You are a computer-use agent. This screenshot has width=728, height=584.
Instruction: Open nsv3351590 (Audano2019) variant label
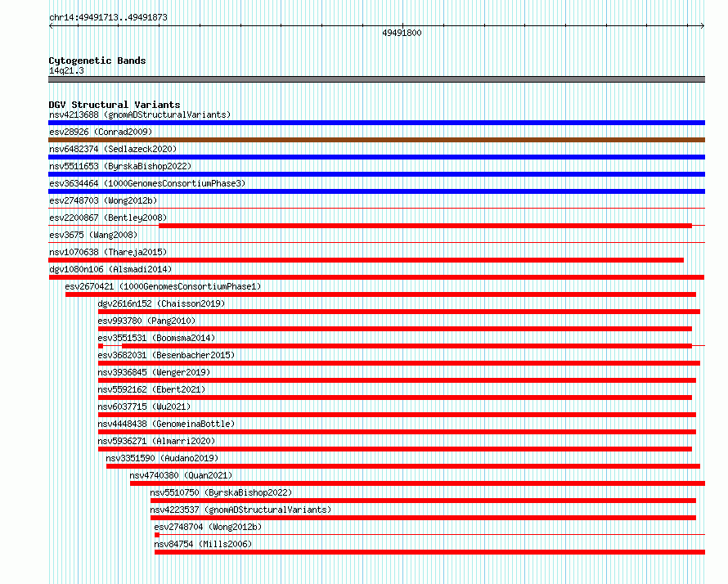coord(162,458)
